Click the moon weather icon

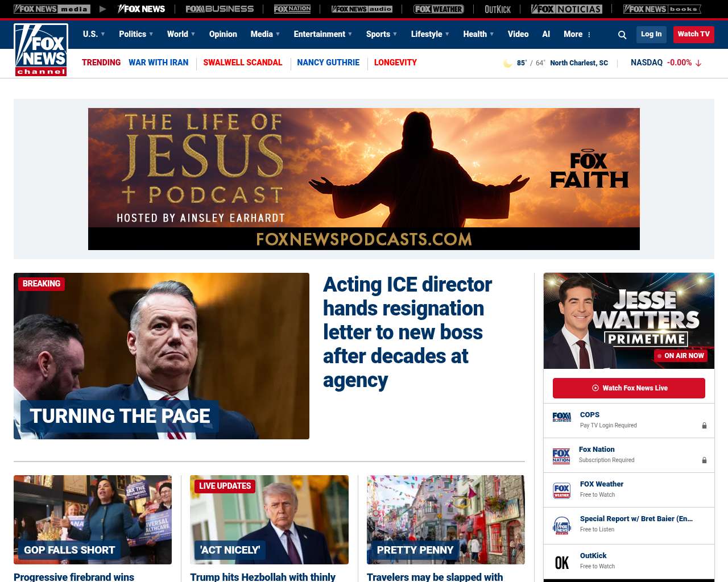pyautogui.click(x=507, y=63)
